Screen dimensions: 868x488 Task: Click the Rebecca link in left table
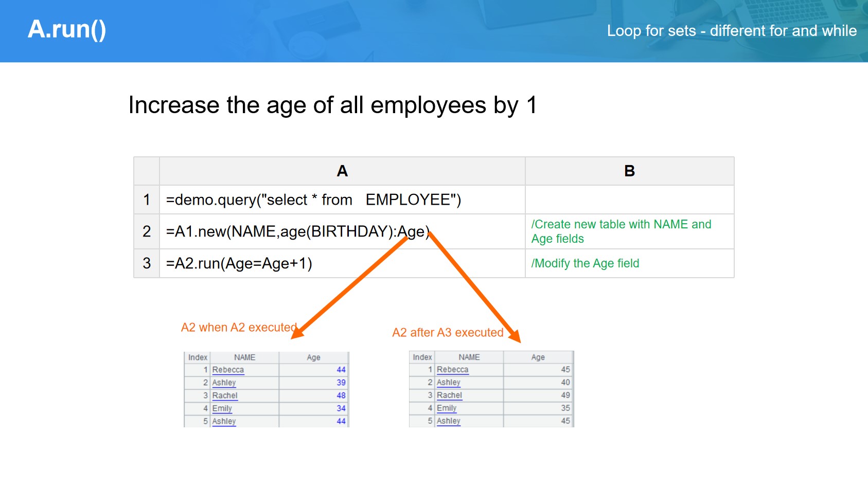228,370
